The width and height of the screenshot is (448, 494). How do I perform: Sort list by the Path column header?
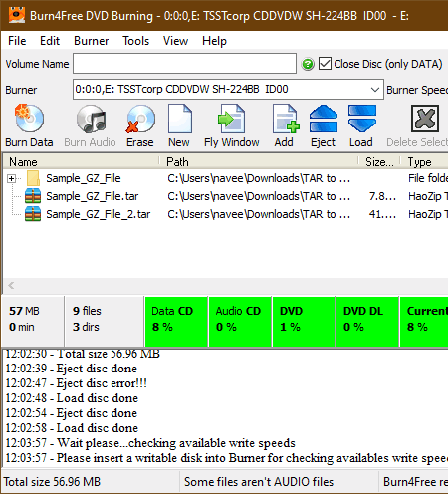pos(259,162)
